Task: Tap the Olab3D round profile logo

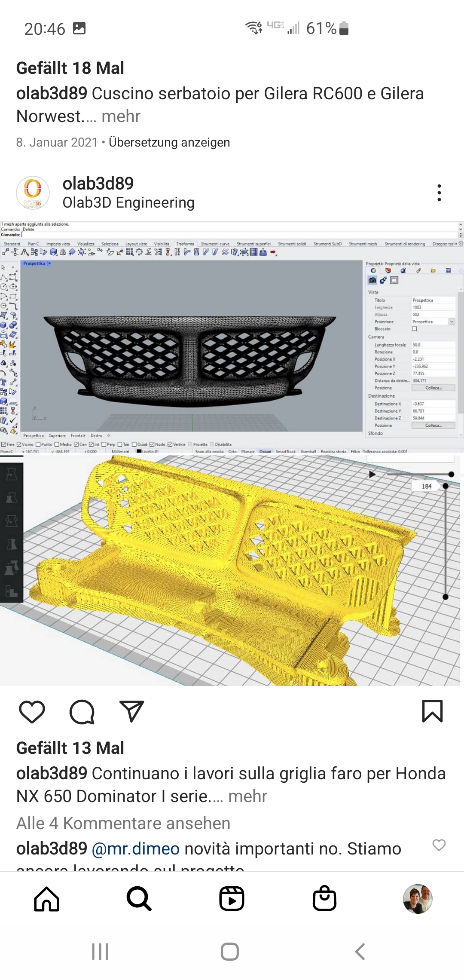Action: (33, 193)
